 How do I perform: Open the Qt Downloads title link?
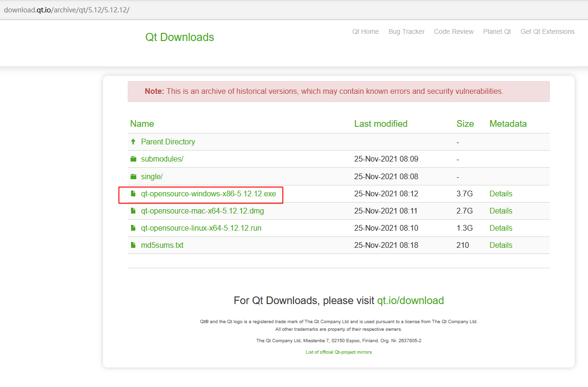coord(180,37)
